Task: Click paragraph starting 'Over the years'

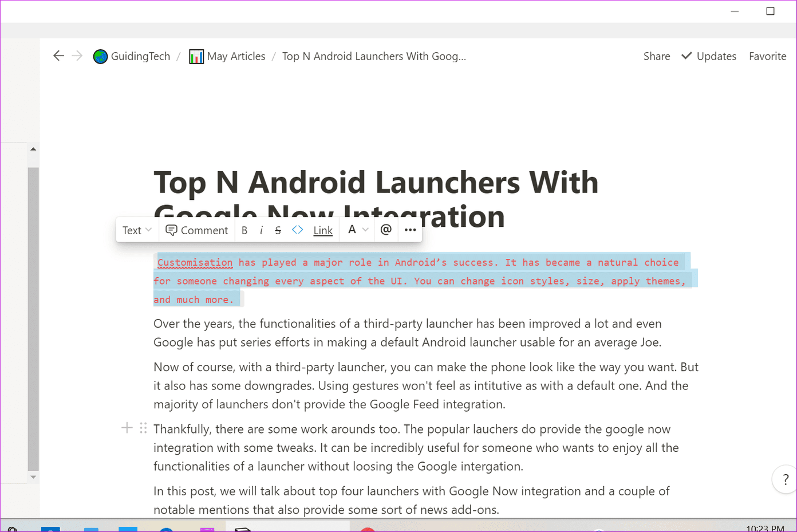Action: pos(408,333)
